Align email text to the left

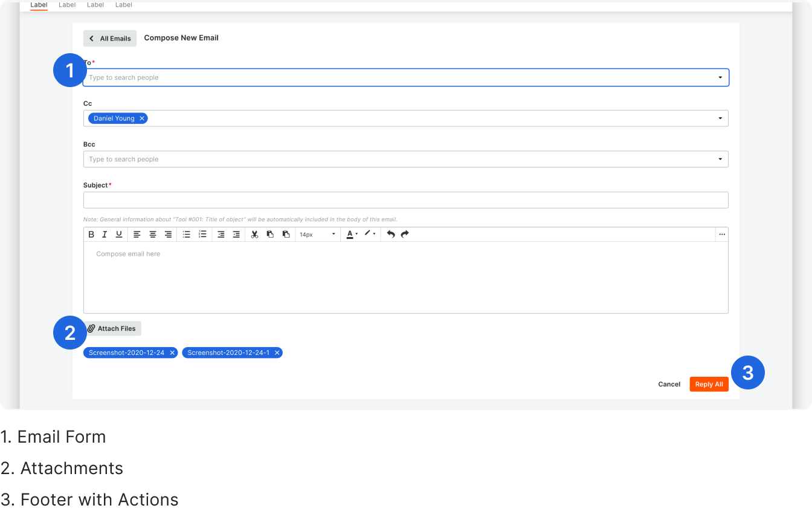pos(137,235)
